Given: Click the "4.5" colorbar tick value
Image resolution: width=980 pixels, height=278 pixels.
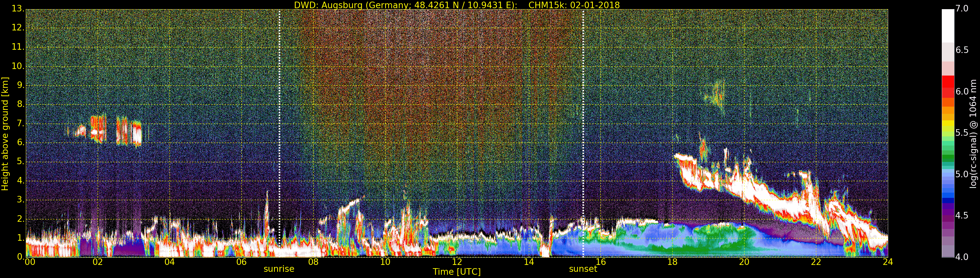Looking at the screenshot, I should point(962,216).
